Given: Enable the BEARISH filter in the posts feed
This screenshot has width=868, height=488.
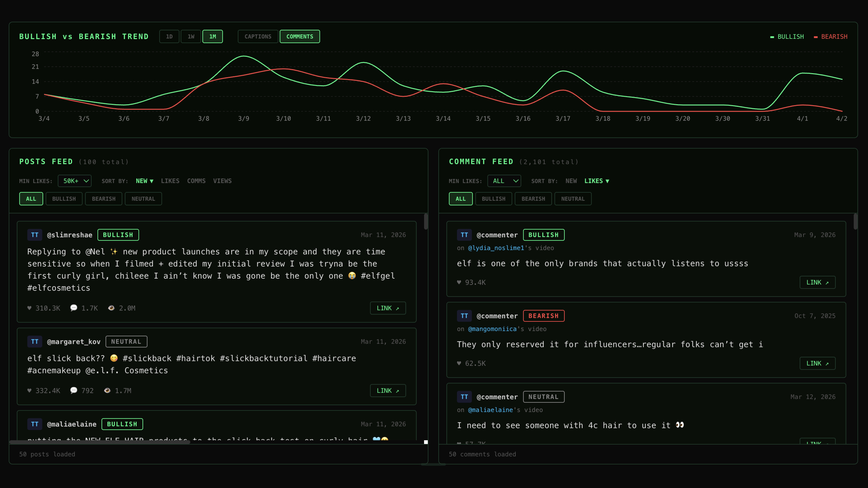Looking at the screenshot, I should [x=104, y=199].
